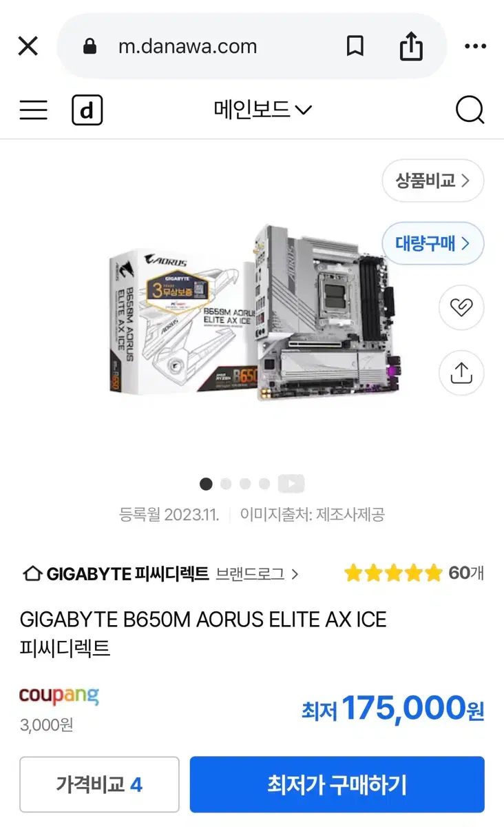
Task: Tap 최저가 구매하기 button
Action: (337, 784)
